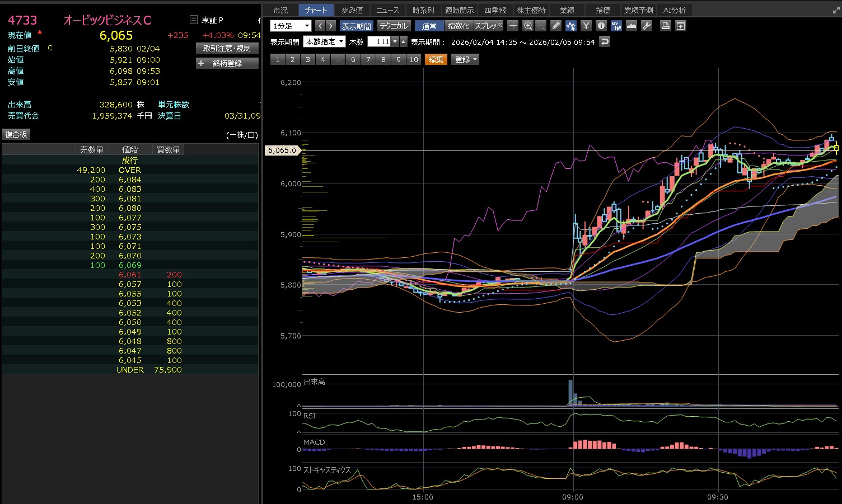The image size is (842, 504).
Task: Open the 1分足 timeframe dropdown
Action: [291, 26]
